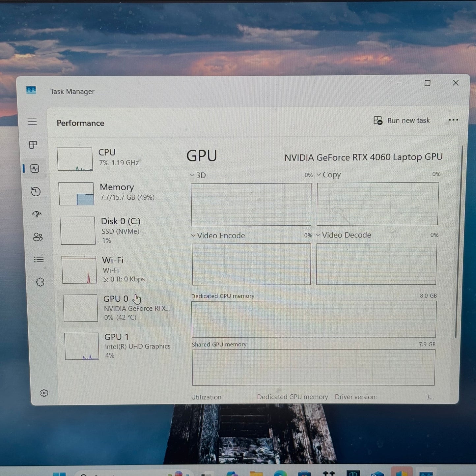Open the Services page
The image size is (476, 476).
(x=40, y=282)
